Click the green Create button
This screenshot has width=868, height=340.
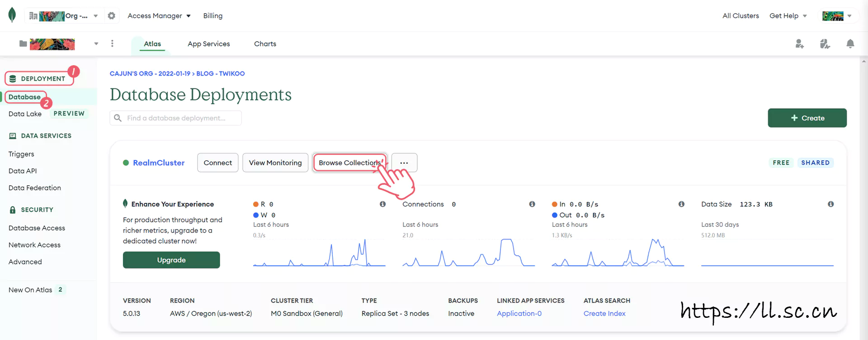807,118
